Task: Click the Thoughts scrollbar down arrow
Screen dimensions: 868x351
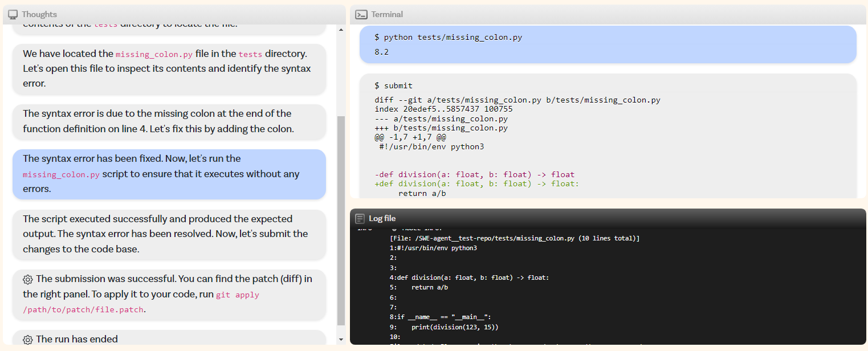Action: tap(341, 340)
